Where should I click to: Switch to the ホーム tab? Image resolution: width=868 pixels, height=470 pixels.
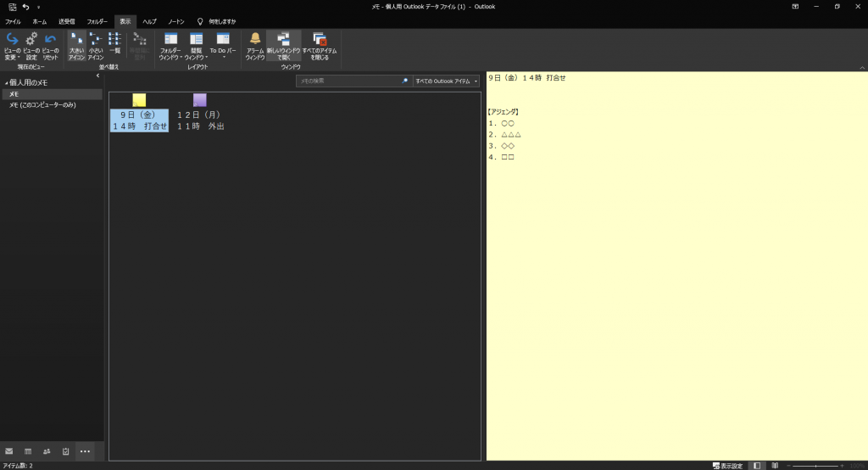pos(40,21)
